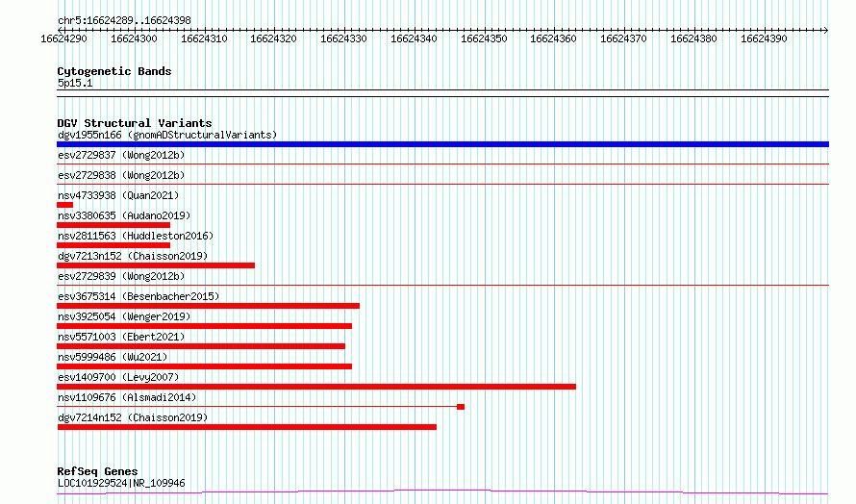Open dgv7214n152 (Chaisson2019) variant label
This screenshot has width=856, height=504.
click(133, 417)
